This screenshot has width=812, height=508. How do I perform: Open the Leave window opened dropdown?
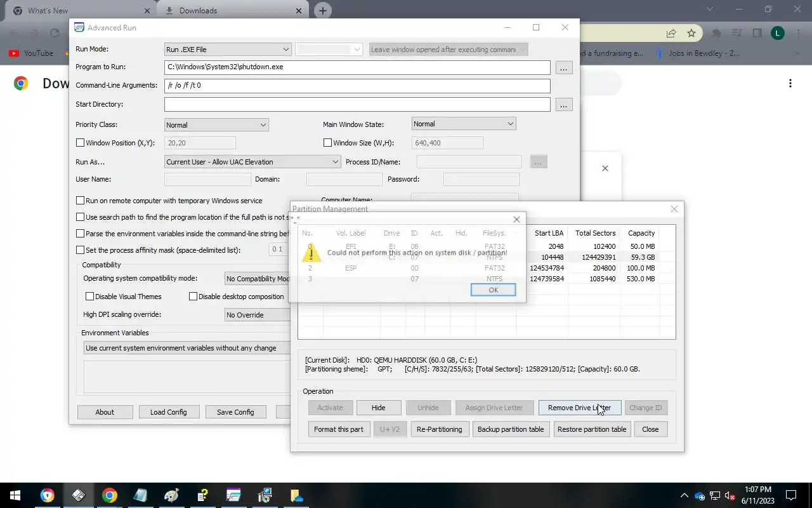449,50
